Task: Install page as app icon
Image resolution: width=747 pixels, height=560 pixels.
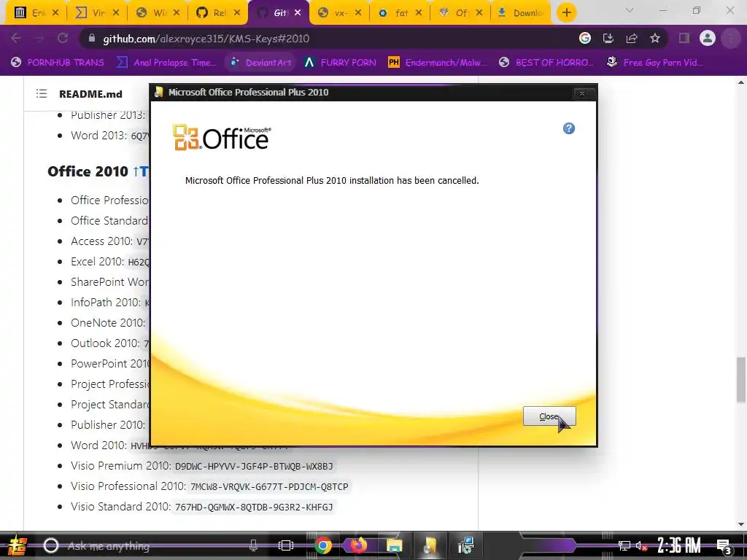Action: tap(608, 38)
